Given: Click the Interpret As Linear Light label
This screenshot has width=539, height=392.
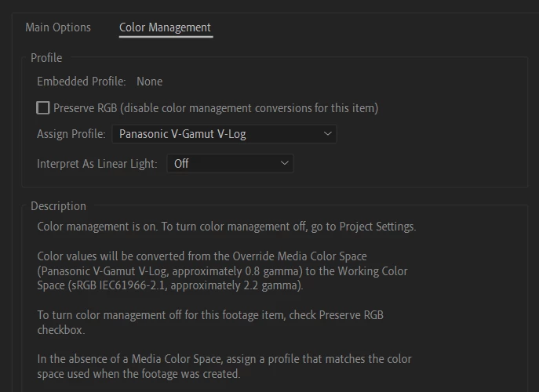Looking at the screenshot, I should click(97, 164).
